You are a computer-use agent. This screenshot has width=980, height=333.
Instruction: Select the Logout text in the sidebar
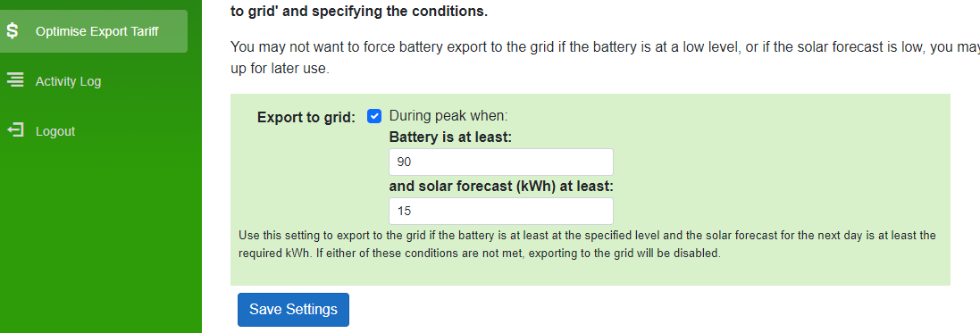coord(55,131)
